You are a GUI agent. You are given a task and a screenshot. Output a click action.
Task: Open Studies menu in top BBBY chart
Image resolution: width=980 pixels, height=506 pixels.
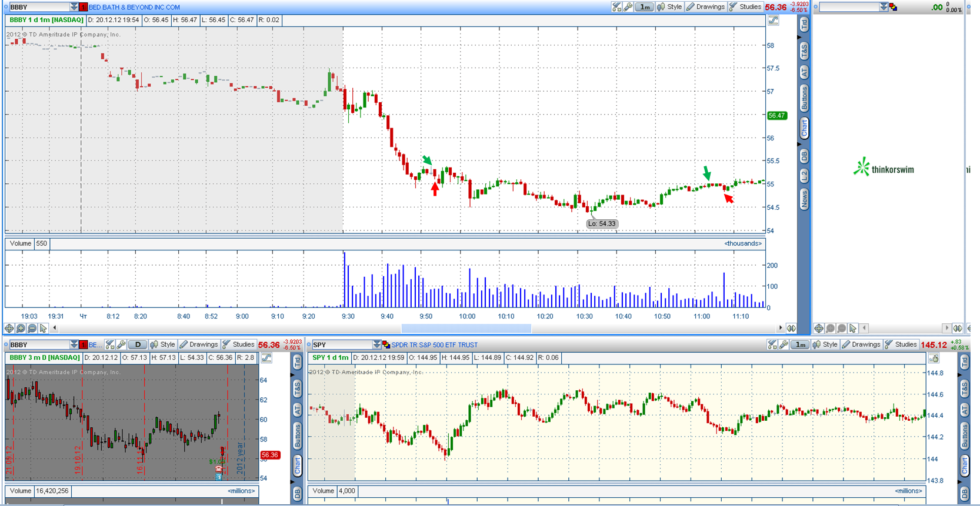(745, 7)
